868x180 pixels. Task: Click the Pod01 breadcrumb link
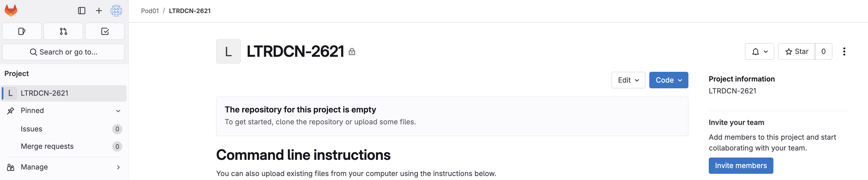(150, 11)
